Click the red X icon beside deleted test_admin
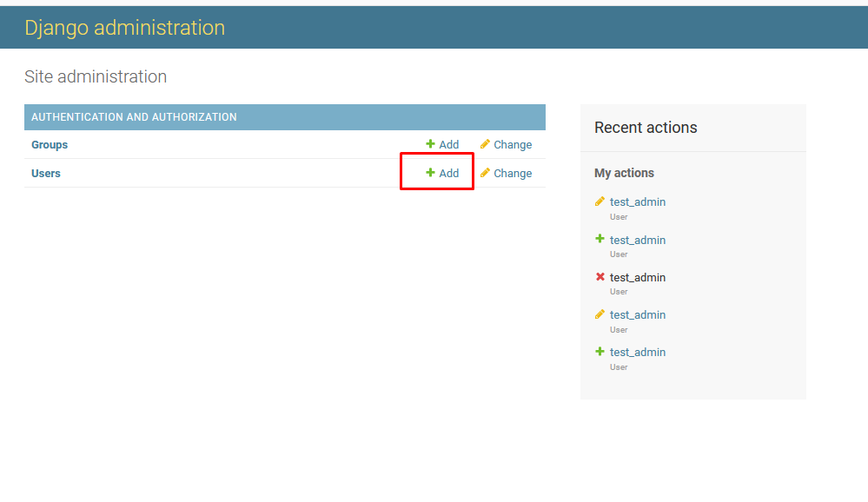The image size is (868, 502). pos(600,277)
